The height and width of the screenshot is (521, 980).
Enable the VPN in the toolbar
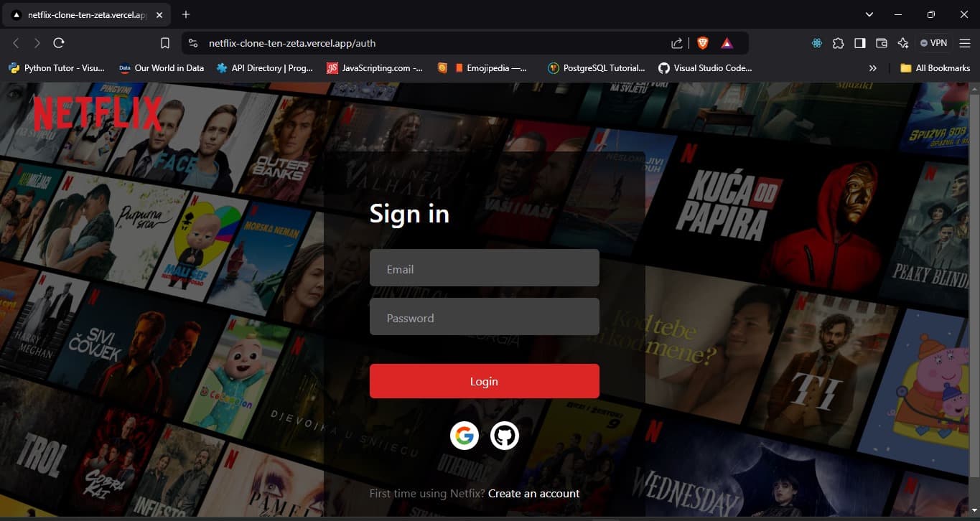(x=933, y=43)
